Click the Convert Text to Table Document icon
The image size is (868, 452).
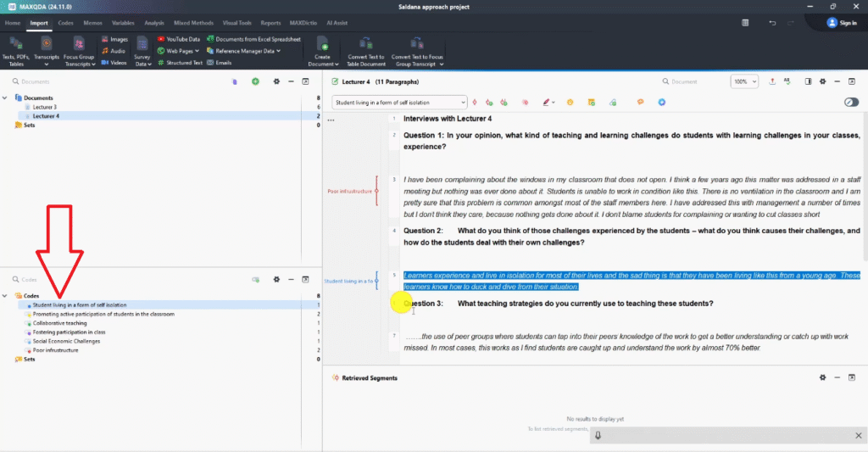(x=365, y=43)
